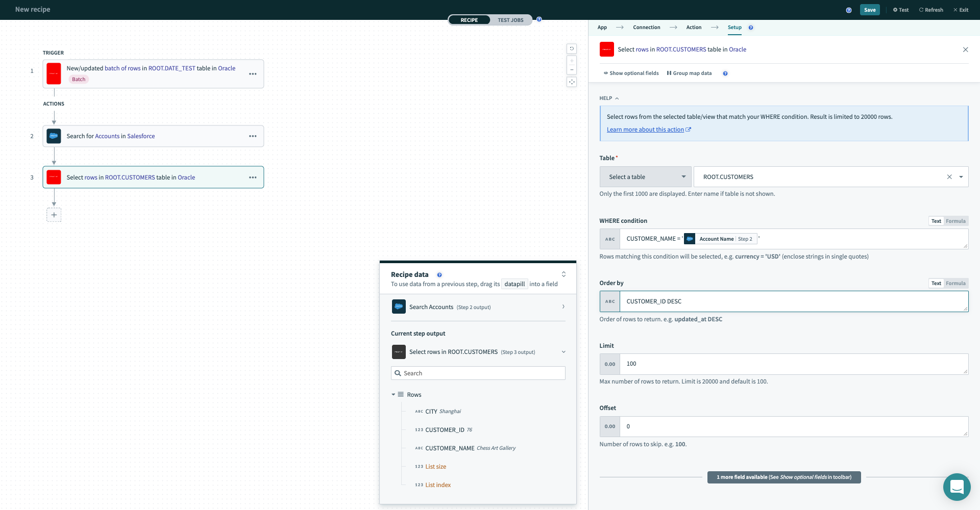Click the zoom out minus icon
The image size is (980, 510).
[x=572, y=69]
